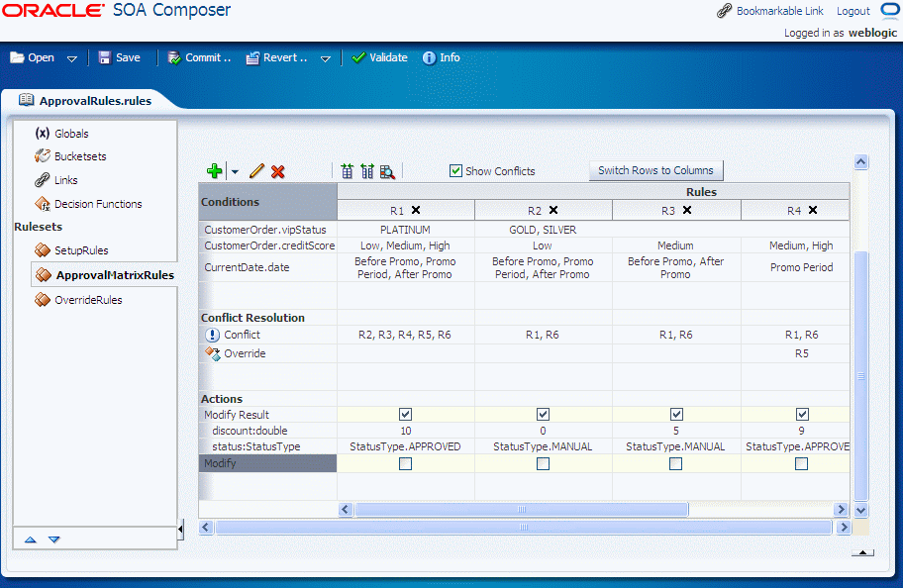The image size is (903, 588).
Task: Click the pencil edit icon
Action: (256, 171)
